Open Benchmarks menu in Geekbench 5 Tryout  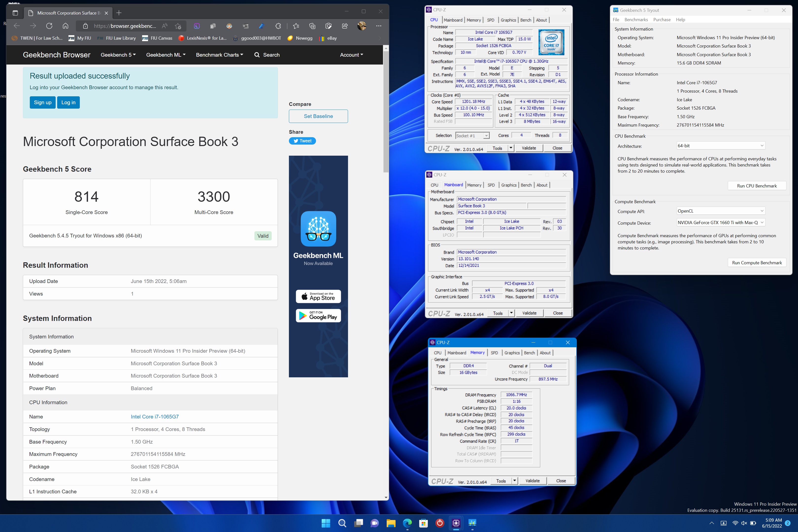(x=636, y=20)
